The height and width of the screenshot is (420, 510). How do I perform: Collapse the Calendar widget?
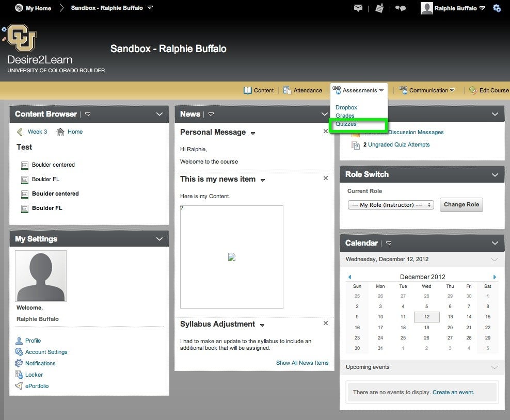click(x=495, y=243)
